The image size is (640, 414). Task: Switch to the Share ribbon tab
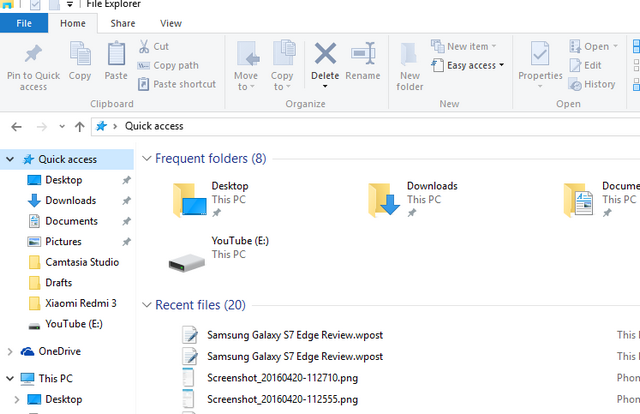pyautogui.click(x=122, y=23)
